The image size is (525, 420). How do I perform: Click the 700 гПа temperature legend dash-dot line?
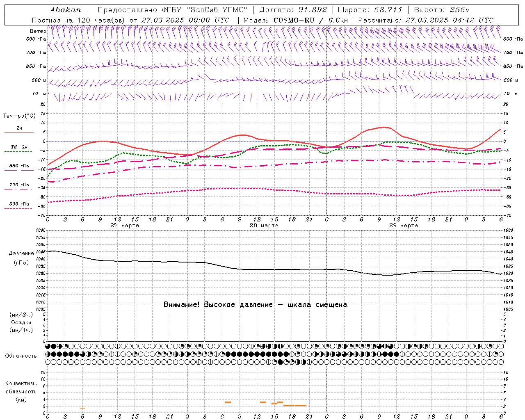click(x=19, y=189)
